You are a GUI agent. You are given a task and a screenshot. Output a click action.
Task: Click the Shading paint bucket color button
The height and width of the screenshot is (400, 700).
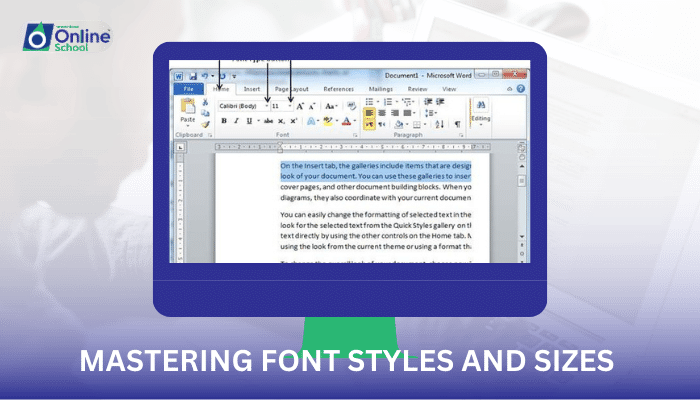(399, 125)
